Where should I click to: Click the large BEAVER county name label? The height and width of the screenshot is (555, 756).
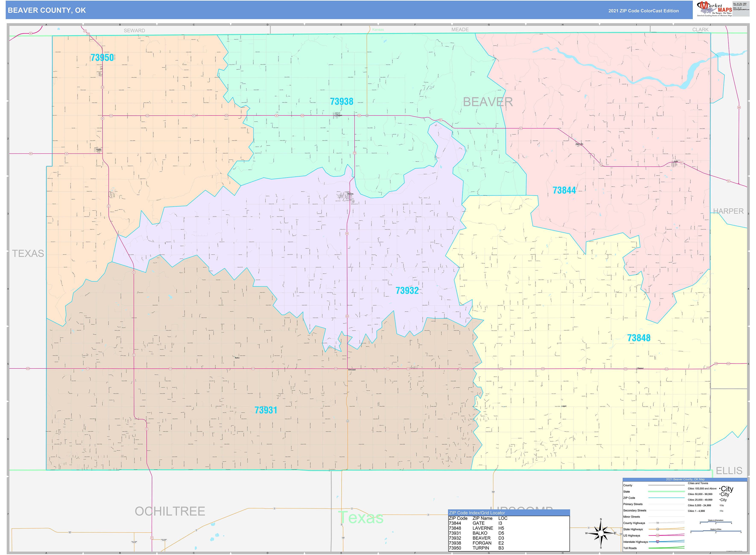488,102
